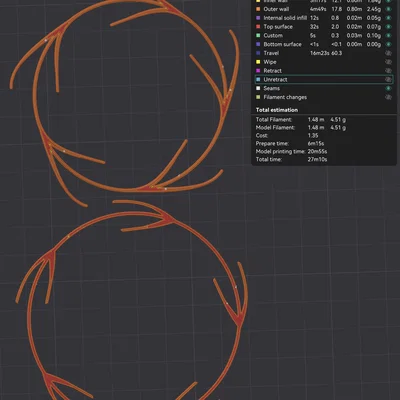This screenshot has width=400, height=400.
Task: Select the Top surface legend label
Action: [278, 27]
